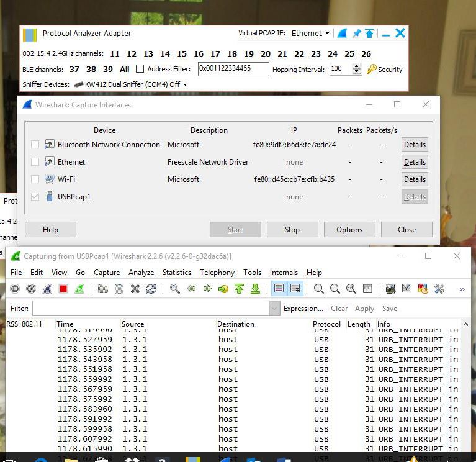Click Details for the Bluetooth Network Connection
This screenshot has width=476, height=462.
coord(415,144)
